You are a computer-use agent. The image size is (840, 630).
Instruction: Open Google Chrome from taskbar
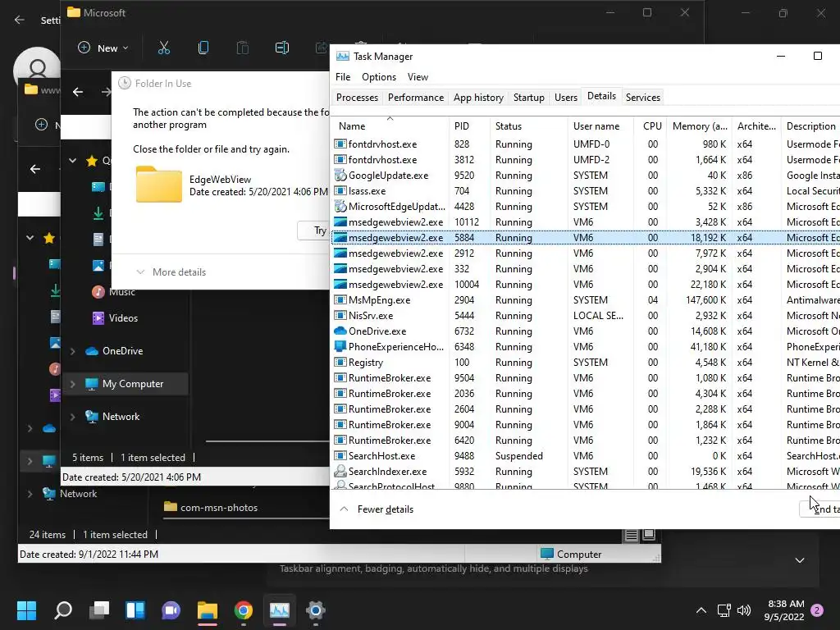[x=243, y=610]
